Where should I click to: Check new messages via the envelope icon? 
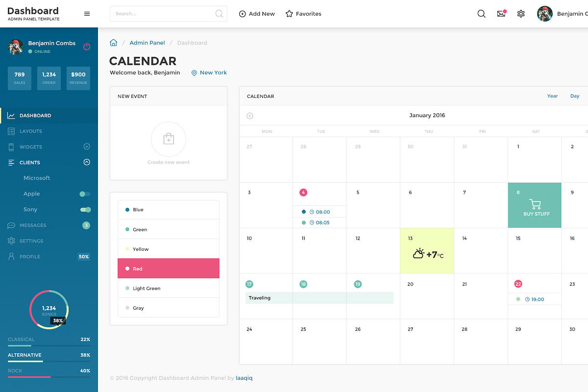click(501, 14)
